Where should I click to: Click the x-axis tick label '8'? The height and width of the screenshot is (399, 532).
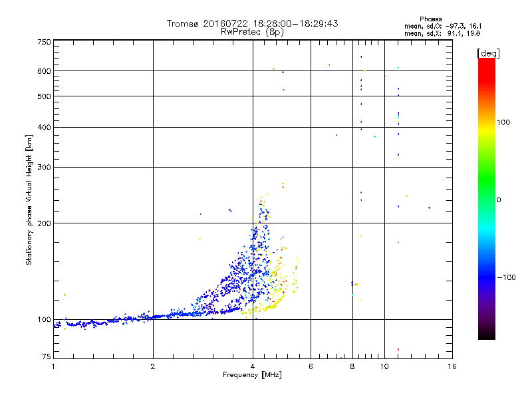tap(352, 366)
